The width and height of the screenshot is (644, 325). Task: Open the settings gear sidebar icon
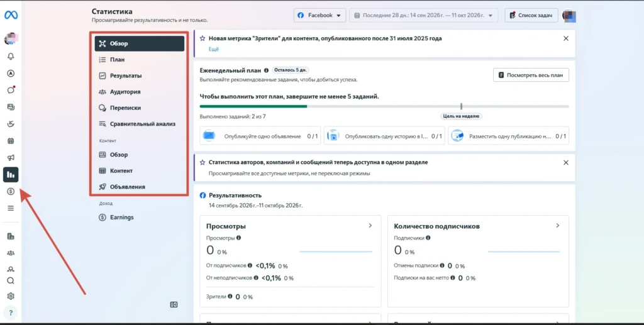click(11, 296)
